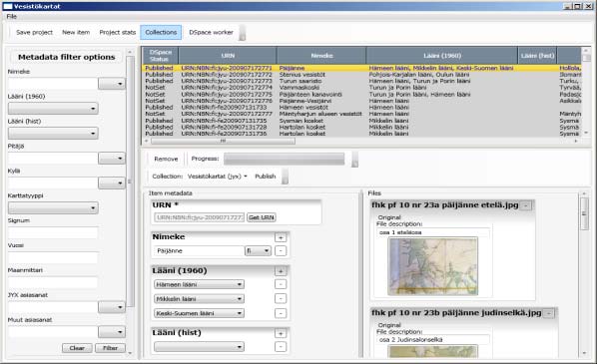Viewport: 597px width, 364px height.
Task: Edit file description 'osa 1 eteläosa'
Action: point(433,232)
